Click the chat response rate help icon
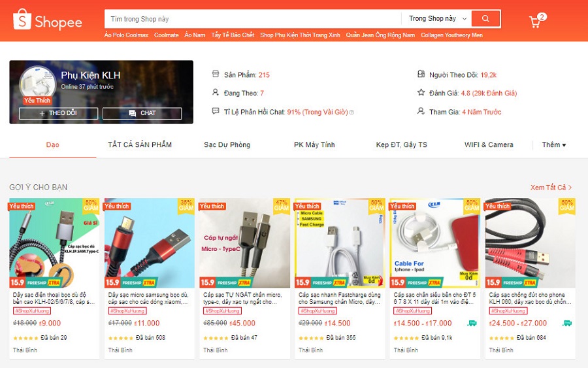588x368 pixels. coord(351,112)
